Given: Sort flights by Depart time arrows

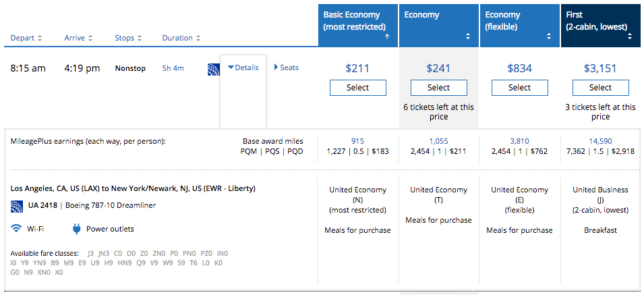Looking at the screenshot, I should pyautogui.click(x=39, y=38).
